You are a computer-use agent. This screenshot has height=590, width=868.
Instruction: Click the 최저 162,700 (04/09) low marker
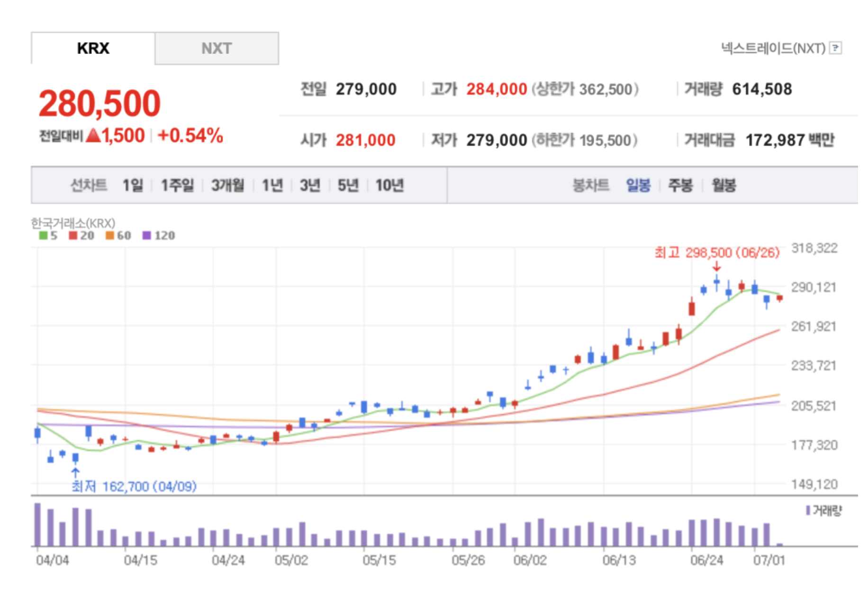pyautogui.click(x=134, y=486)
